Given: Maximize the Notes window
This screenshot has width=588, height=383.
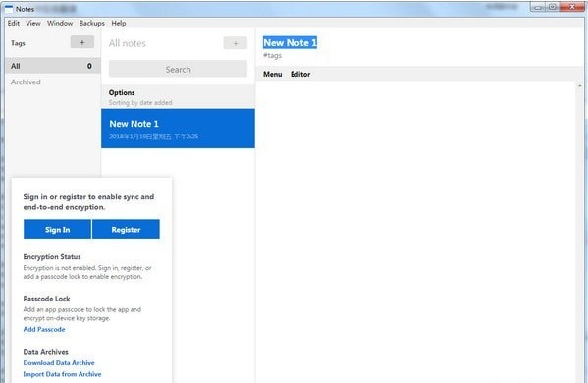Looking at the screenshot, I should (552, 7).
